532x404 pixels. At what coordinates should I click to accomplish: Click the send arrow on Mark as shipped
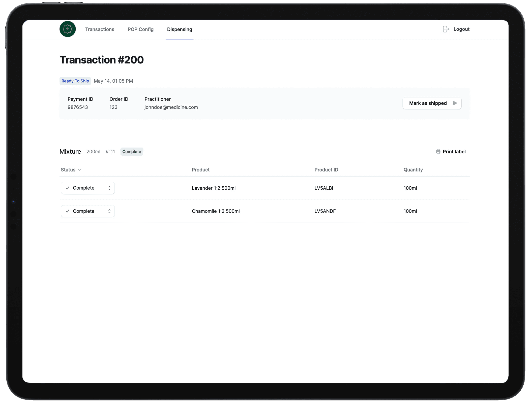(455, 103)
